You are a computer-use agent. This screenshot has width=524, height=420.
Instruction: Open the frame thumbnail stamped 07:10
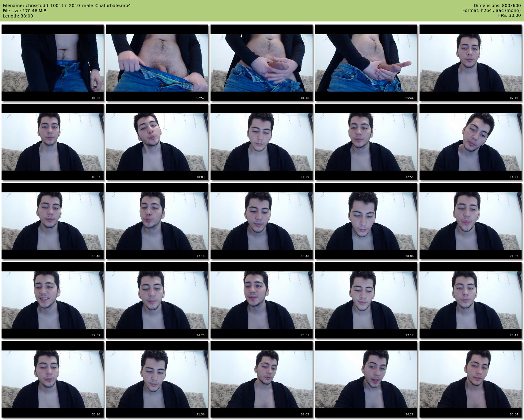click(471, 63)
